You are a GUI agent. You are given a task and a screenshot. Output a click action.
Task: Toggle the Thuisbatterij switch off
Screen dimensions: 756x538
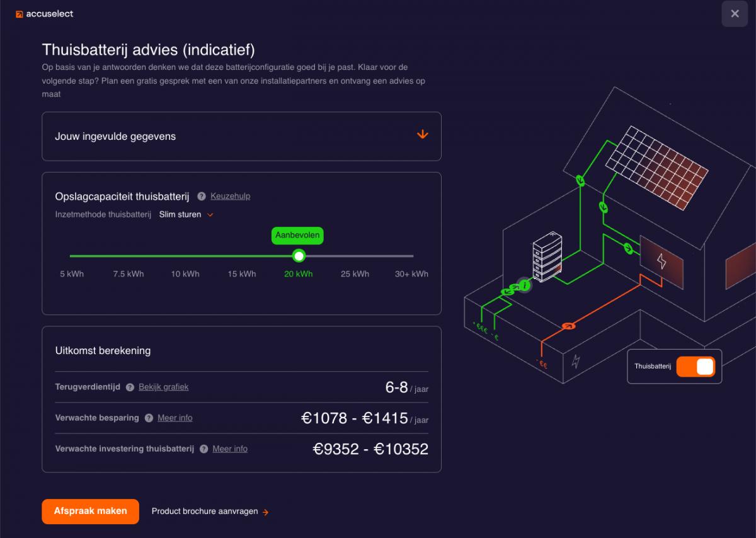tap(696, 367)
